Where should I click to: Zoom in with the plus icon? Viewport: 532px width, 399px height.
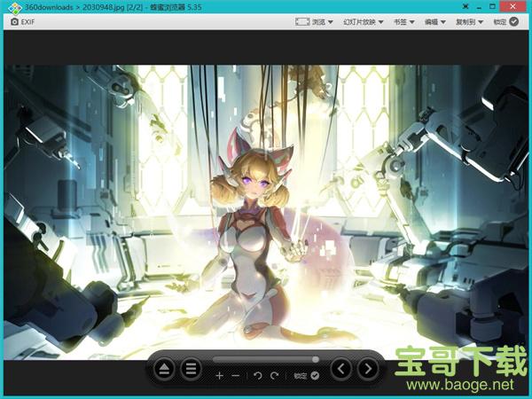220,376
